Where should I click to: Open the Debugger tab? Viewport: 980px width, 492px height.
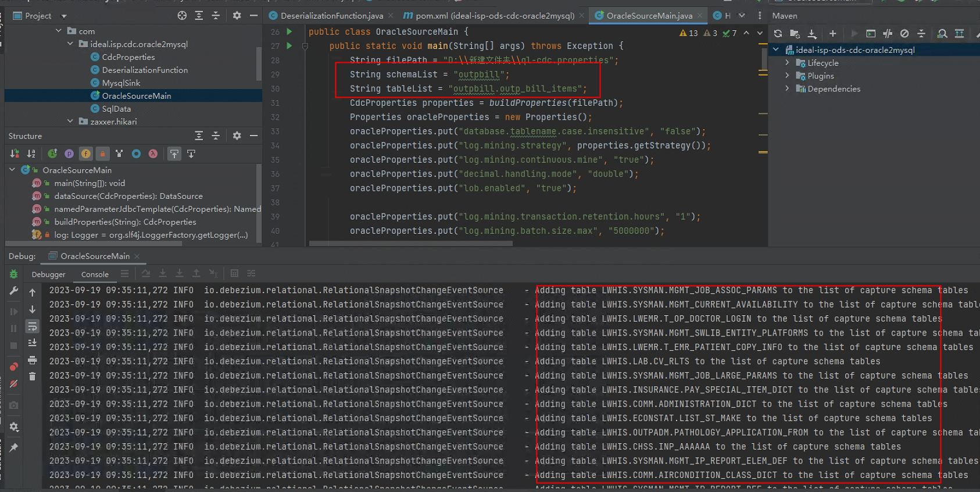tap(48, 274)
